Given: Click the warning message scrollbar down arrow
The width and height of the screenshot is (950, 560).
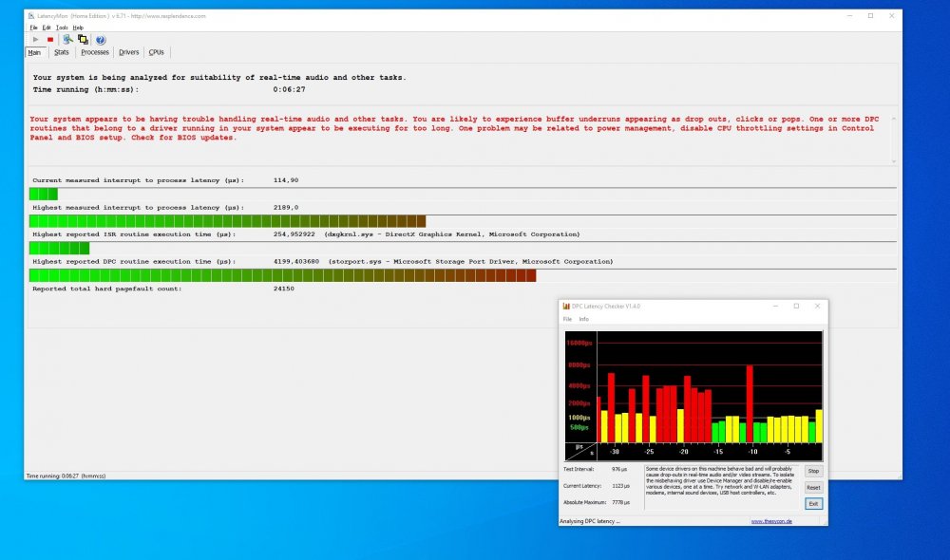Looking at the screenshot, I should [894, 161].
